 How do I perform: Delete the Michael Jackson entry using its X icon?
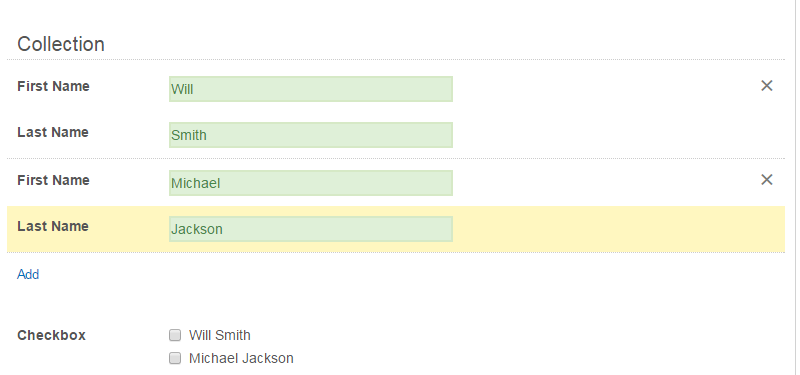[x=766, y=180]
